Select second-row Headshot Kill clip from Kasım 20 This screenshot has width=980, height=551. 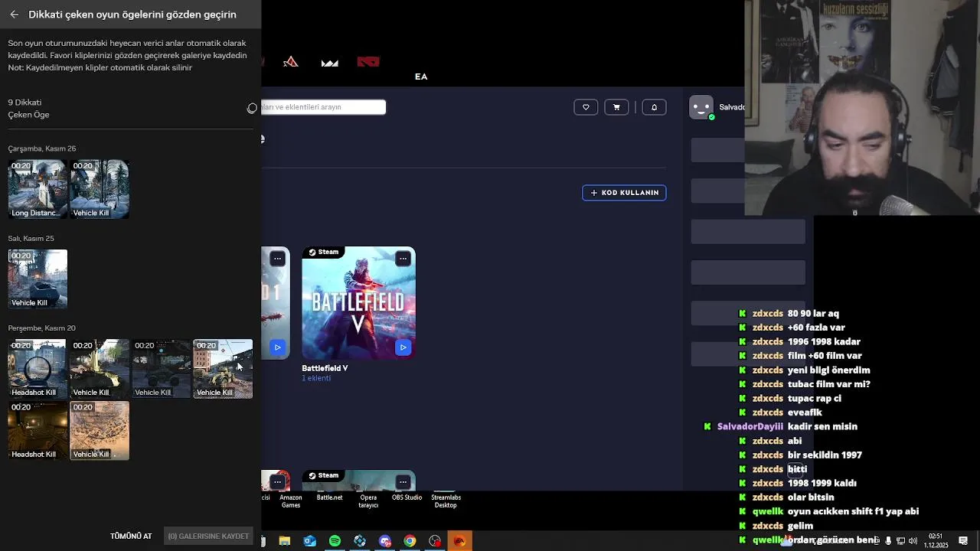click(38, 431)
